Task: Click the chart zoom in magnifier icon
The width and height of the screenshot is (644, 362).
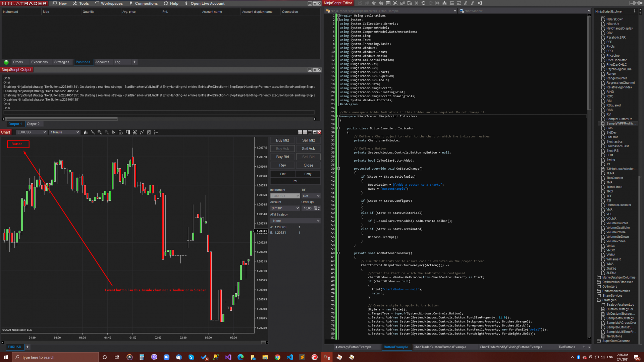Action: point(100,132)
